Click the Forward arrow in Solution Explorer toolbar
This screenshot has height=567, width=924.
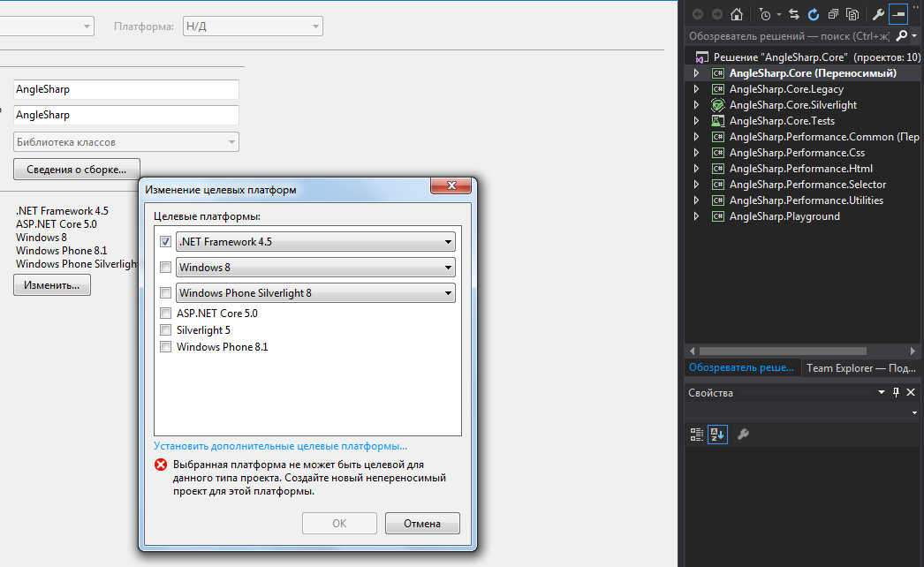pyautogui.click(x=717, y=15)
